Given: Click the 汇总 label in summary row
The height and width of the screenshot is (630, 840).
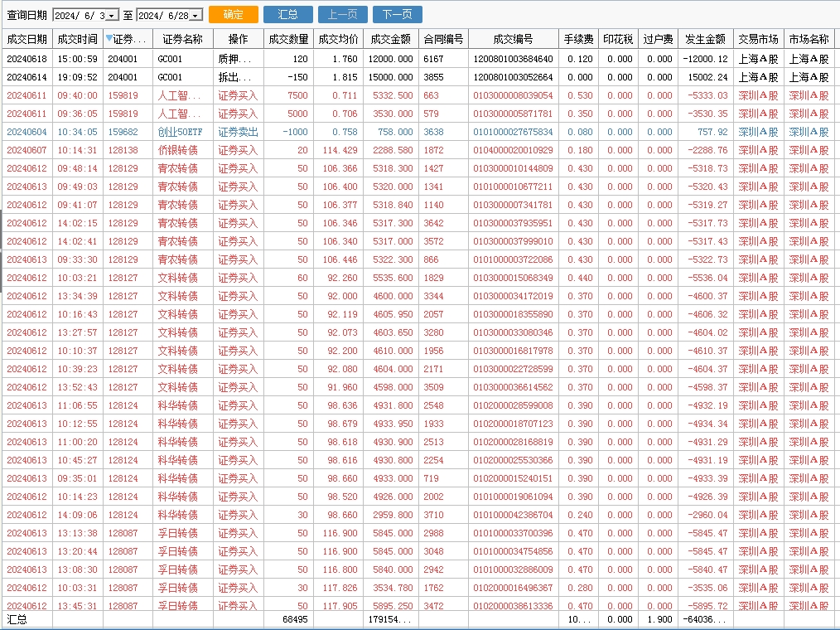Looking at the screenshot, I should [x=17, y=619].
